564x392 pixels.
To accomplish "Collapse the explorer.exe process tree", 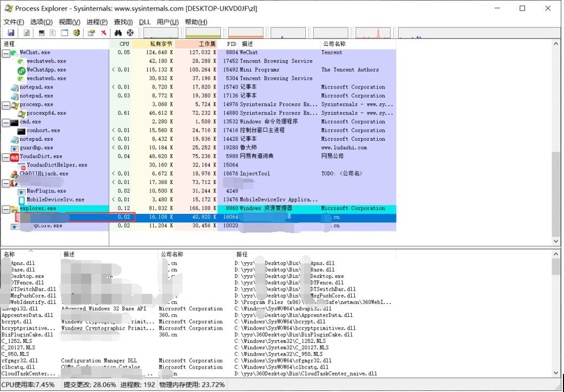I will point(6,209).
